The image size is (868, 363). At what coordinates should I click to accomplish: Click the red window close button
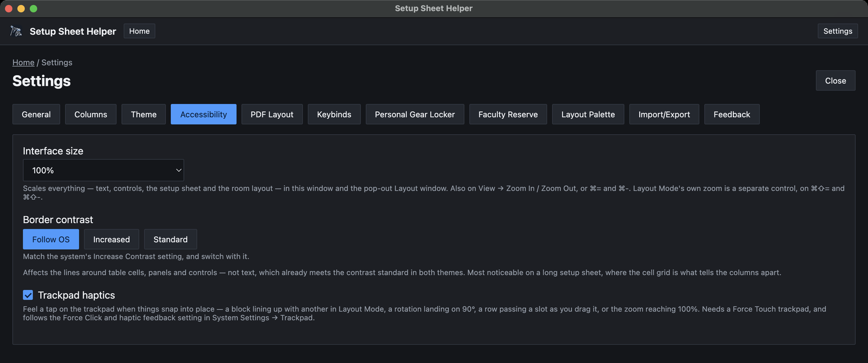click(x=9, y=9)
